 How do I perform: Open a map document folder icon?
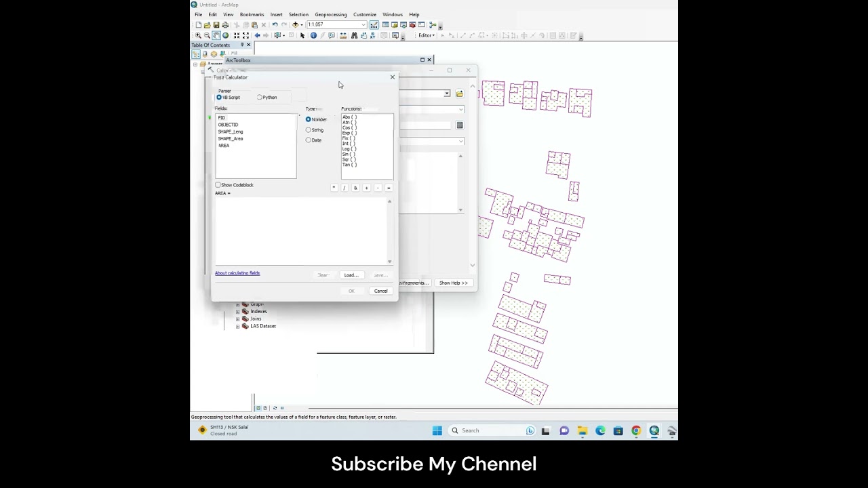coord(208,24)
